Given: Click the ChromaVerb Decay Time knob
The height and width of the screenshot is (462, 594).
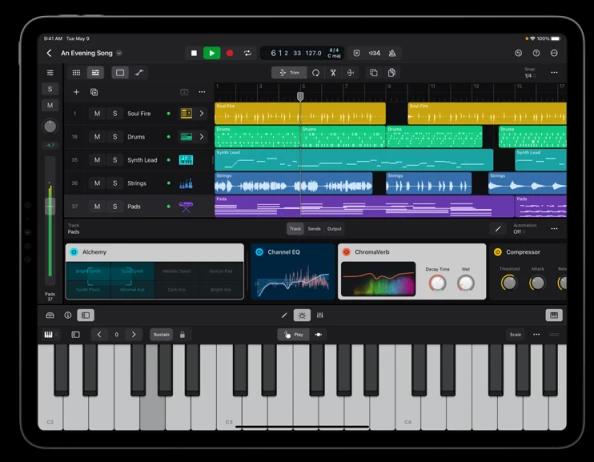Looking at the screenshot, I should pyautogui.click(x=437, y=283).
